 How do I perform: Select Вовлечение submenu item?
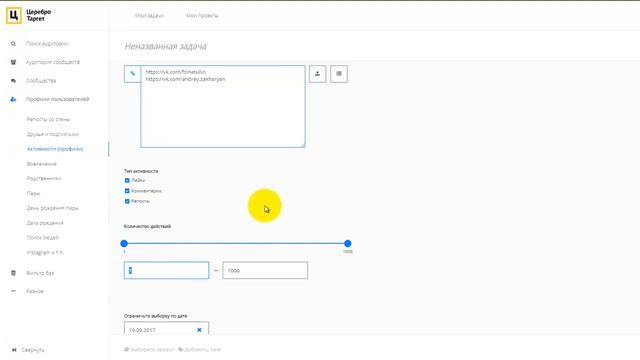click(42, 164)
